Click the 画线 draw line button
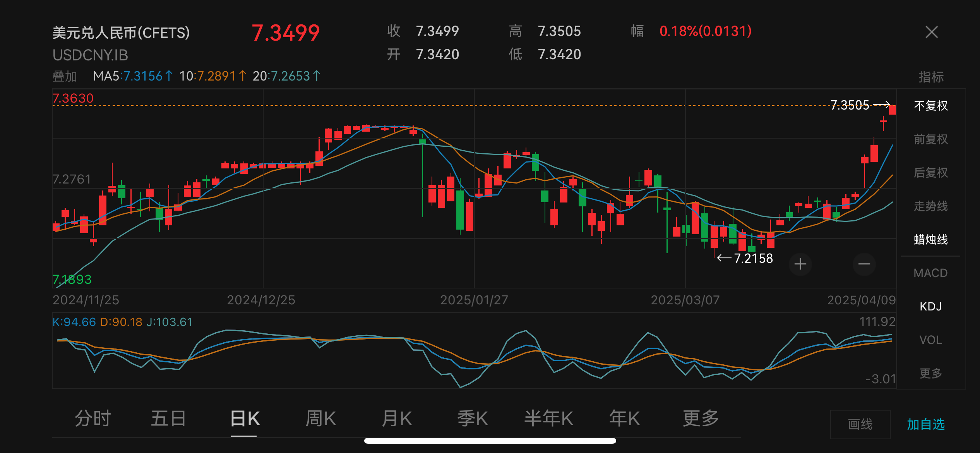980x453 pixels. pyautogui.click(x=860, y=424)
